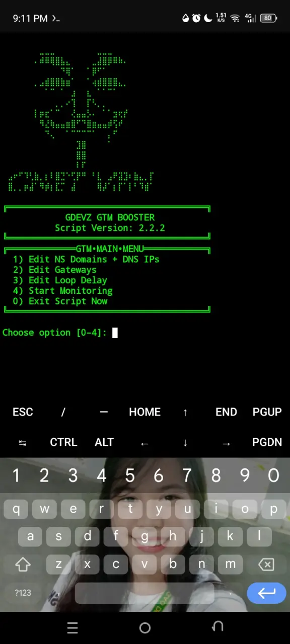This screenshot has height=644, width=290.
Task: Toggle the shift key
Action: click(23, 565)
